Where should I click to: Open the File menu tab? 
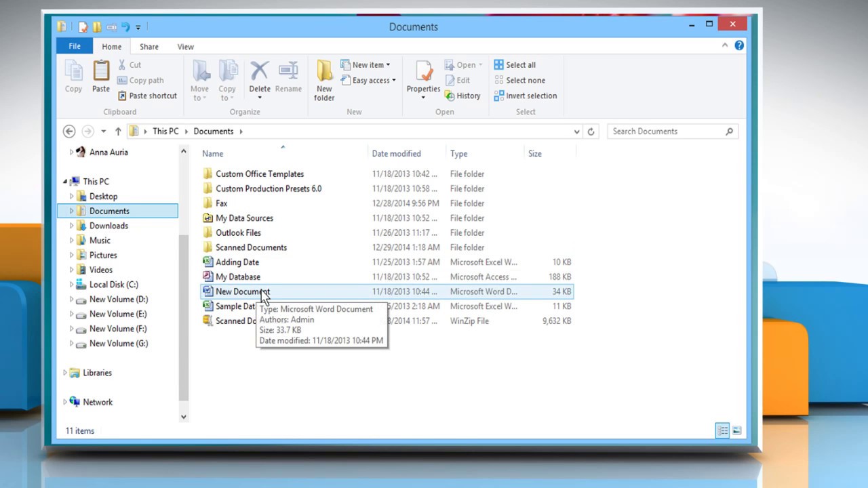click(x=75, y=46)
